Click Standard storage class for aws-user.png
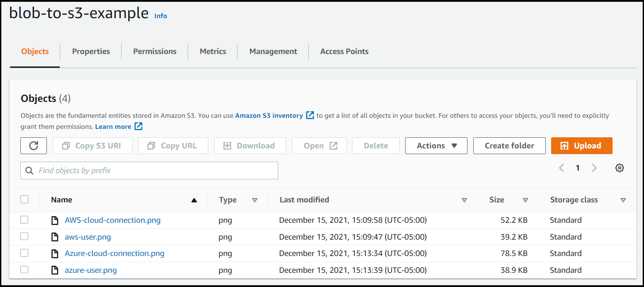 566,237
